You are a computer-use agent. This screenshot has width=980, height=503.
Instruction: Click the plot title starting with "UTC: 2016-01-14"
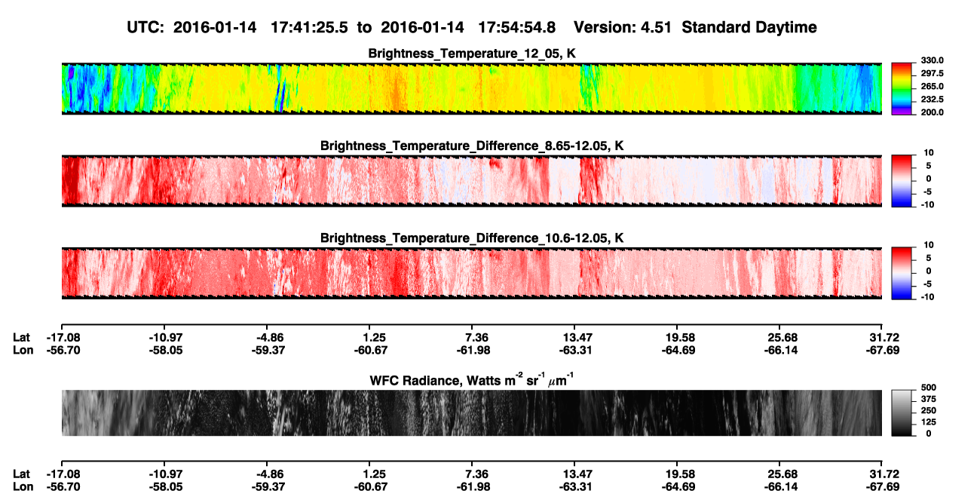pyautogui.click(x=472, y=27)
